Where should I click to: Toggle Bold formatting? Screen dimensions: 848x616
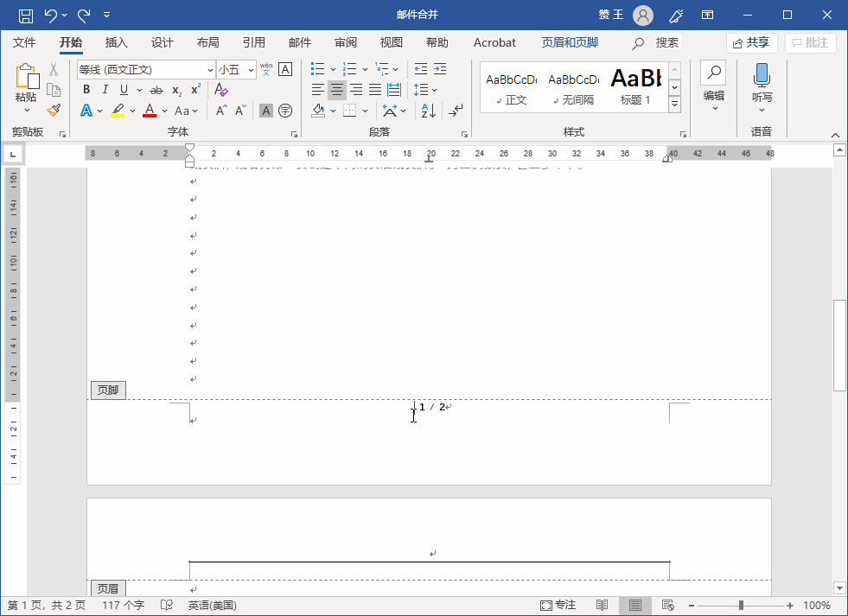[86, 90]
